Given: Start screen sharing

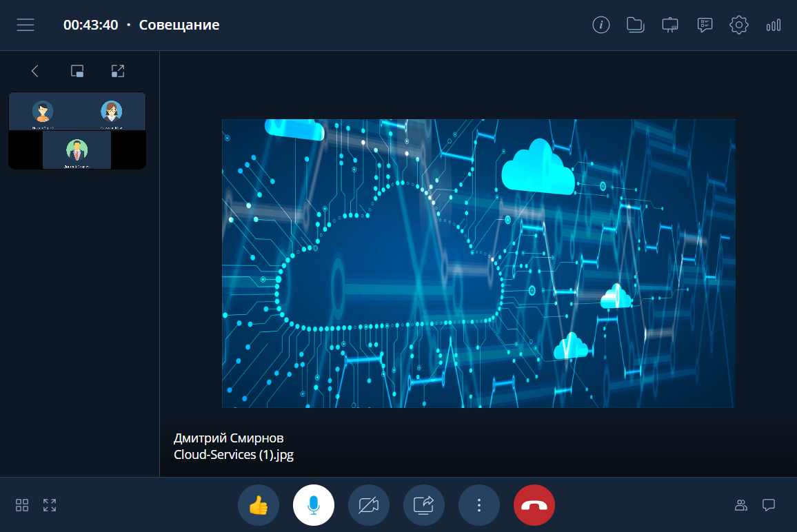Looking at the screenshot, I should 424,505.
